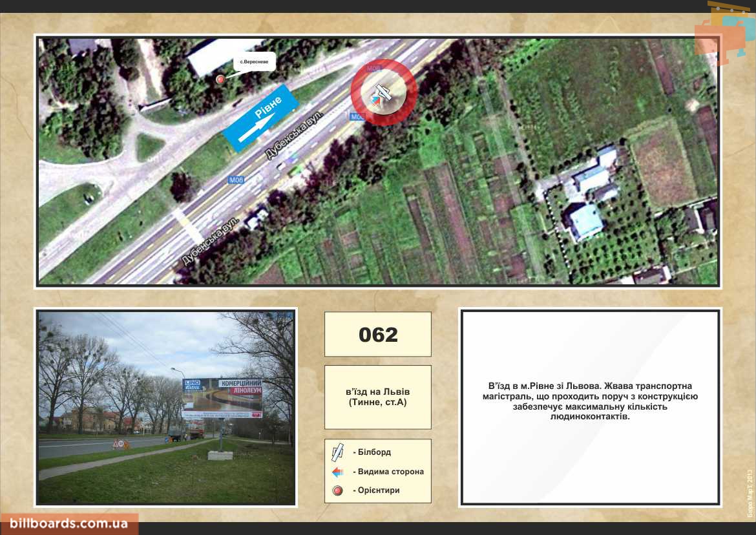Click the M06 road badge by the dark tree
Viewport: 756px width, 535px height.
click(x=236, y=180)
